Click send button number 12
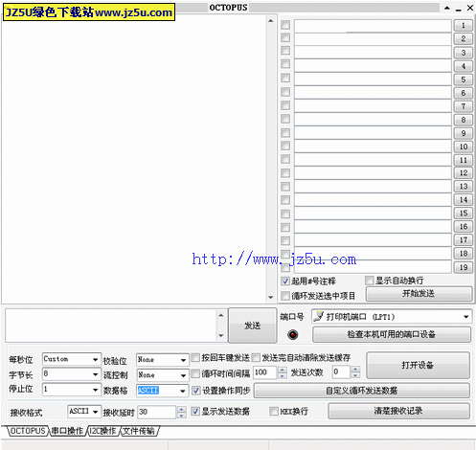Image resolution: width=476 pixels, height=450 pixels. click(464, 173)
